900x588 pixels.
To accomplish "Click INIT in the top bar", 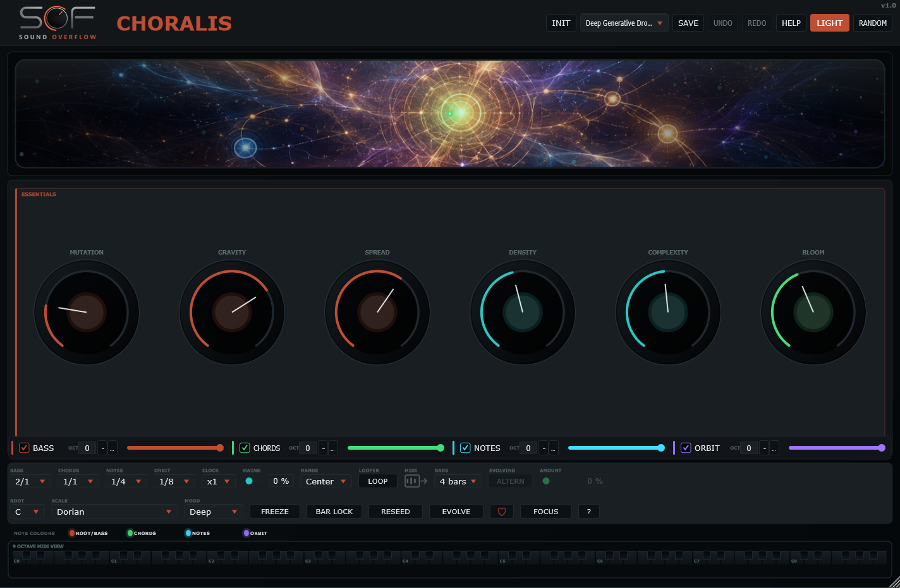I will click(561, 23).
